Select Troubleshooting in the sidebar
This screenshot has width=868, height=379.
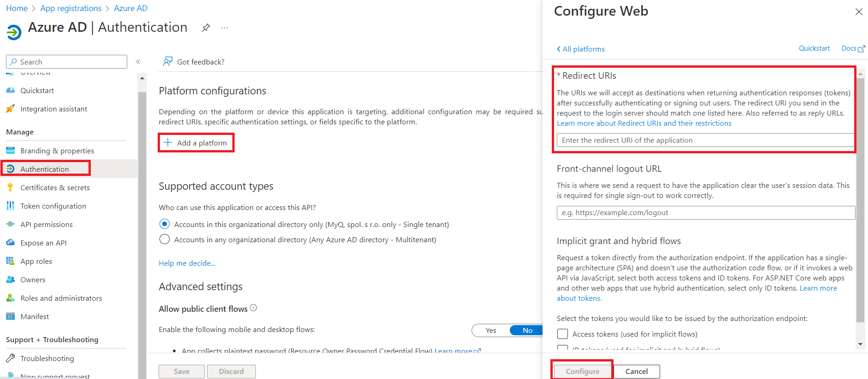(47, 358)
